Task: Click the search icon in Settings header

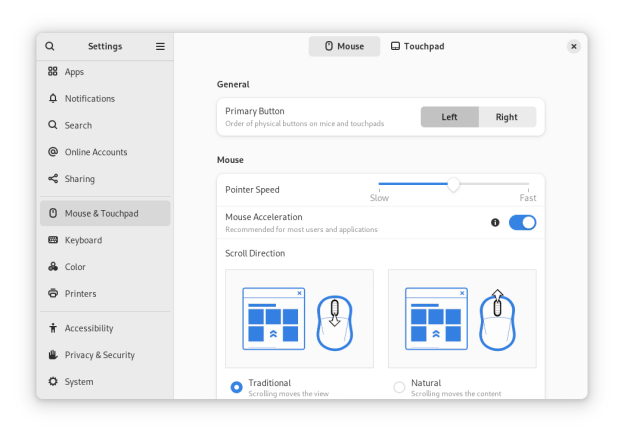Action: 50,46
